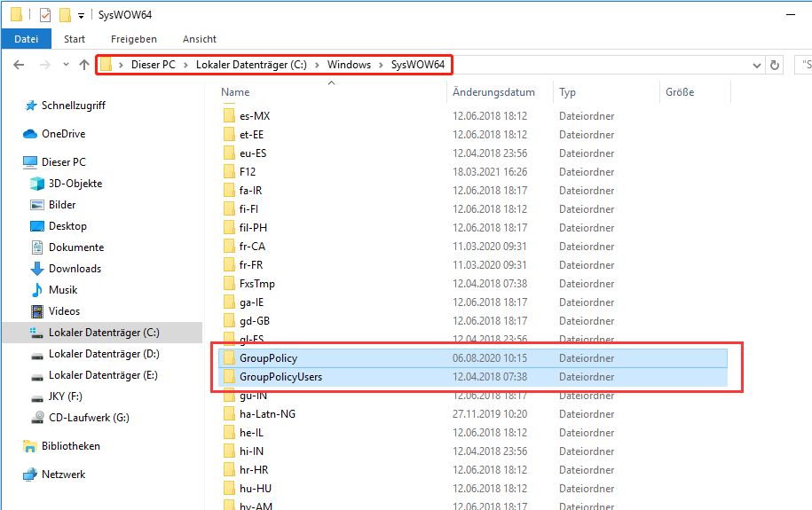Click the search box field

803,65
